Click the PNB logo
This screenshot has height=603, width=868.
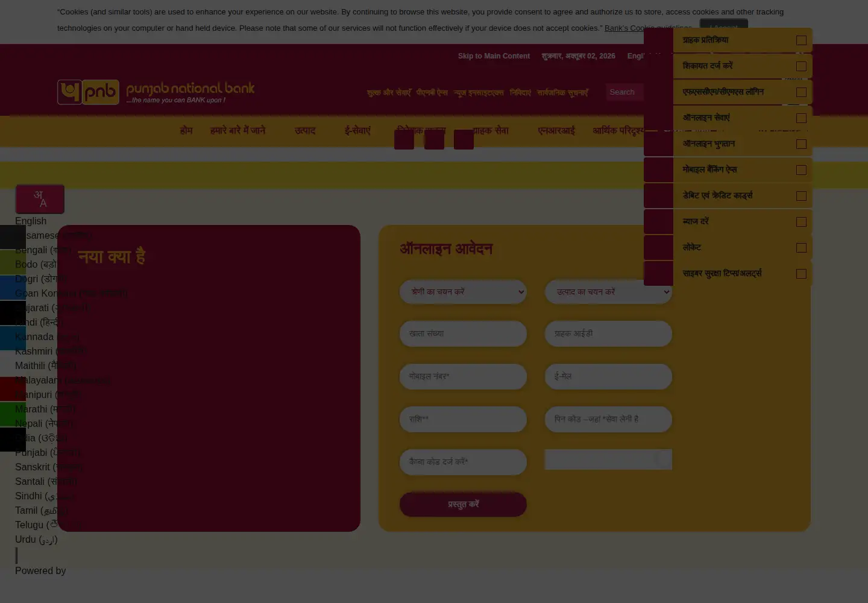point(156,92)
